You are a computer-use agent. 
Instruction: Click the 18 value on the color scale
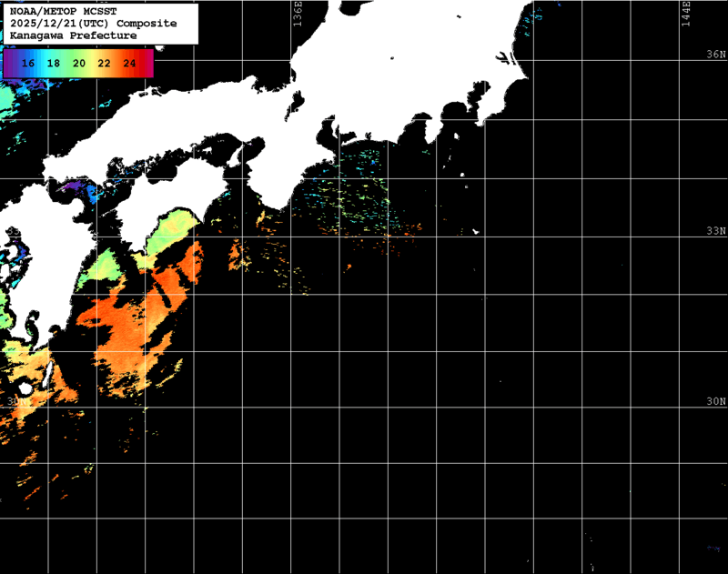click(x=54, y=64)
